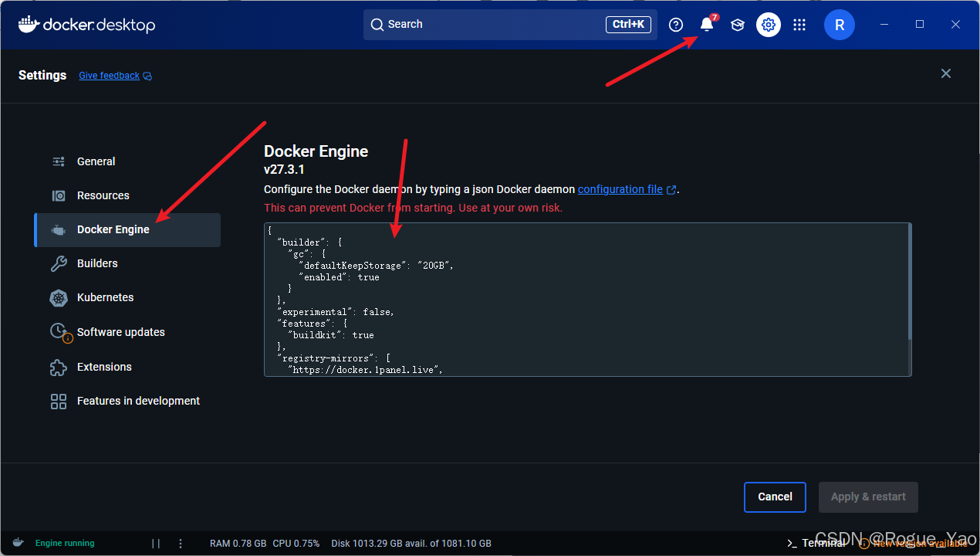The image size is (980, 556).
Task: Click the Give feedback chat icon
Action: click(x=147, y=76)
